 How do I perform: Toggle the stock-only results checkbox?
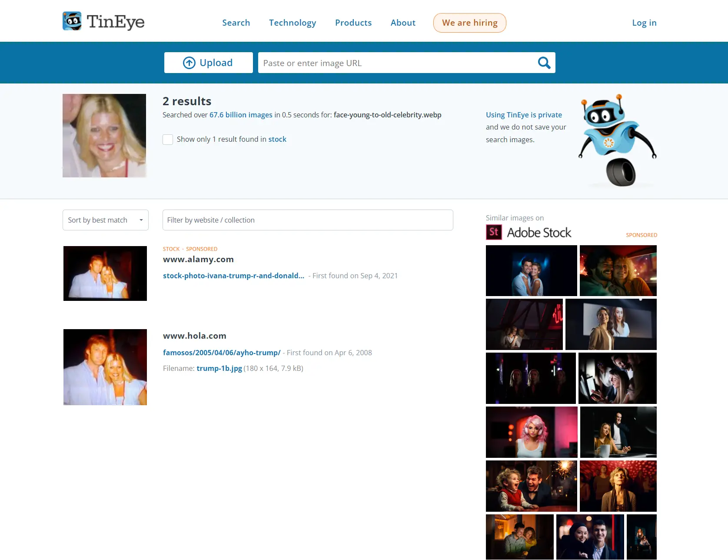tap(168, 140)
